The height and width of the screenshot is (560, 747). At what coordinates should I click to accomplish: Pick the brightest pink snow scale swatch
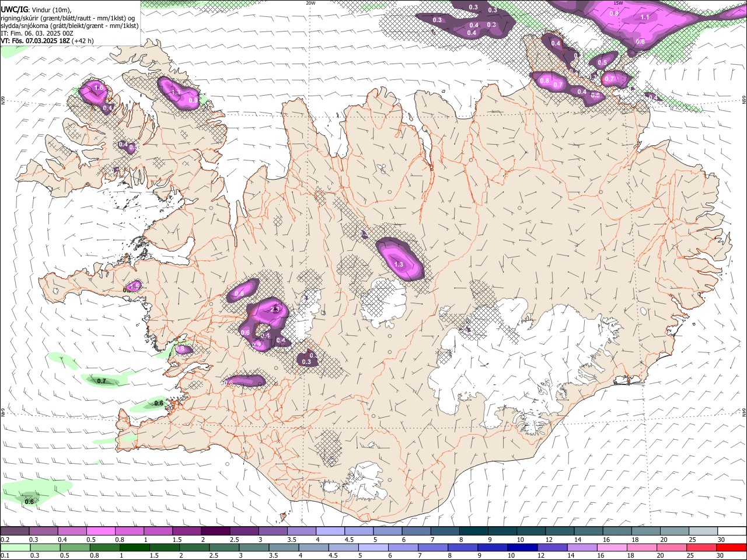[x=100, y=531]
